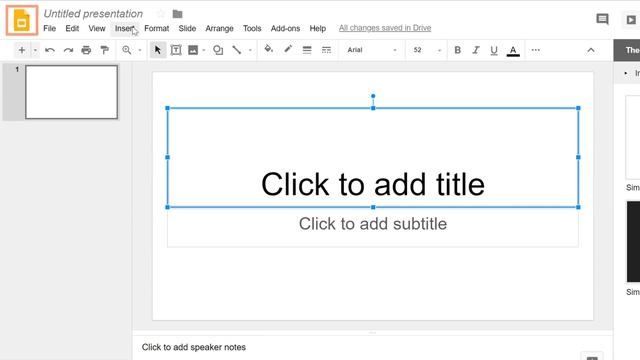
Task: Open the font size 52 dropdown
Action: click(427, 50)
